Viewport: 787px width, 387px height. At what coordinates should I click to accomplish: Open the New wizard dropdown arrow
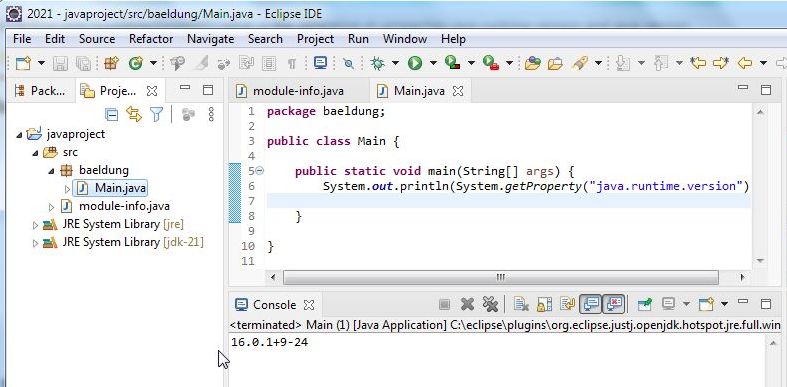coord(41,63)
